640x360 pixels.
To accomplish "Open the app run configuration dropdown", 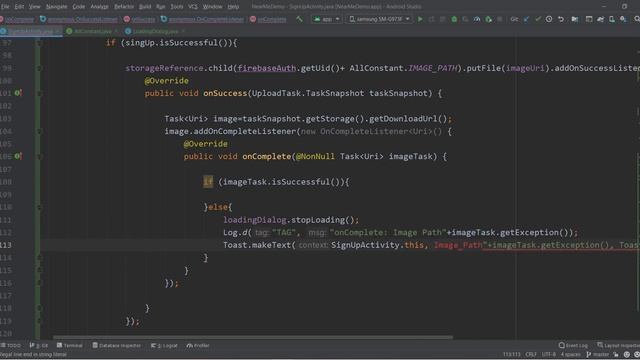I will click(x=327, y=19).
